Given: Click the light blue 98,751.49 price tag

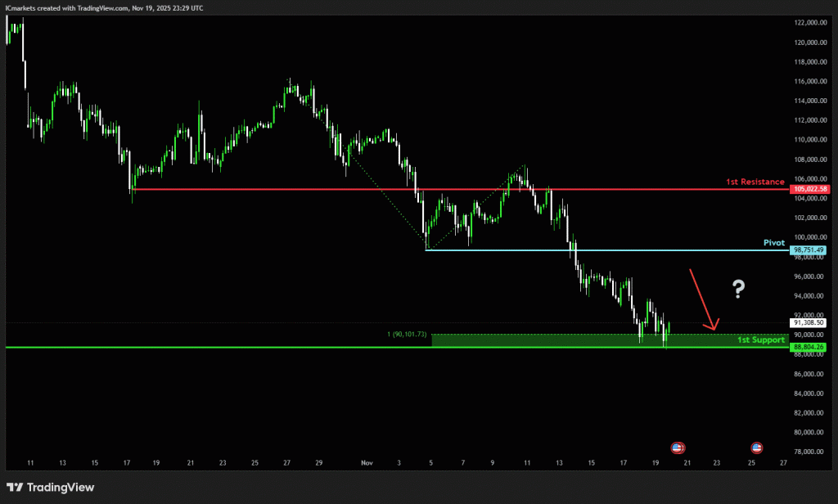Looking at the screenshot, I should click(x=809, y=250).
